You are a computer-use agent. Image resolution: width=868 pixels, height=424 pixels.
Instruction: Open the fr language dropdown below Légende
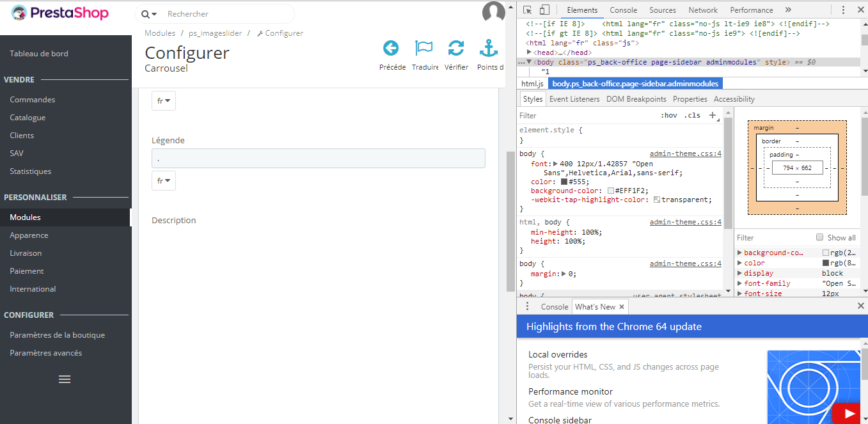coord(164,181)
